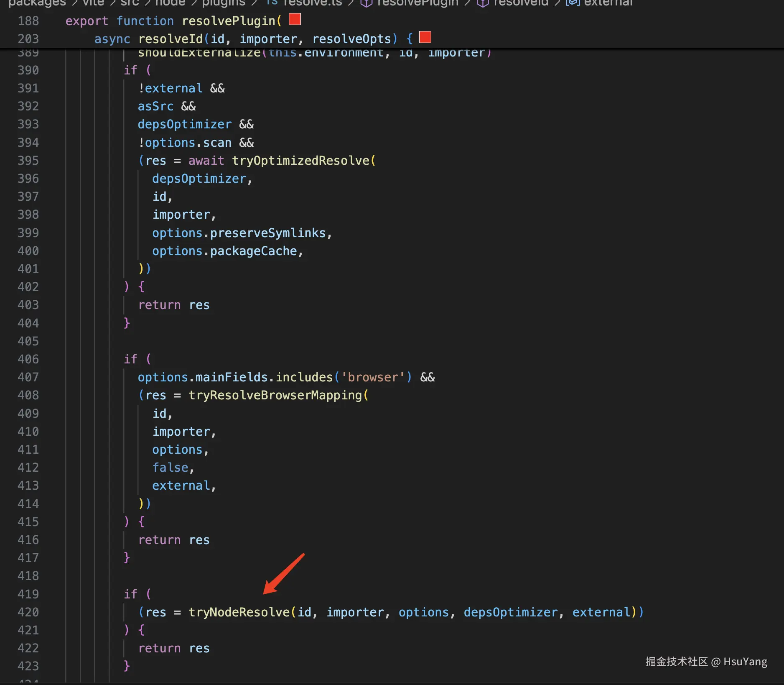Click on tryResolveBrowserMapping function call
Image resolution: width=784 pixels, height=685 pixels.
pyautogui.click(x=275, y=395)
